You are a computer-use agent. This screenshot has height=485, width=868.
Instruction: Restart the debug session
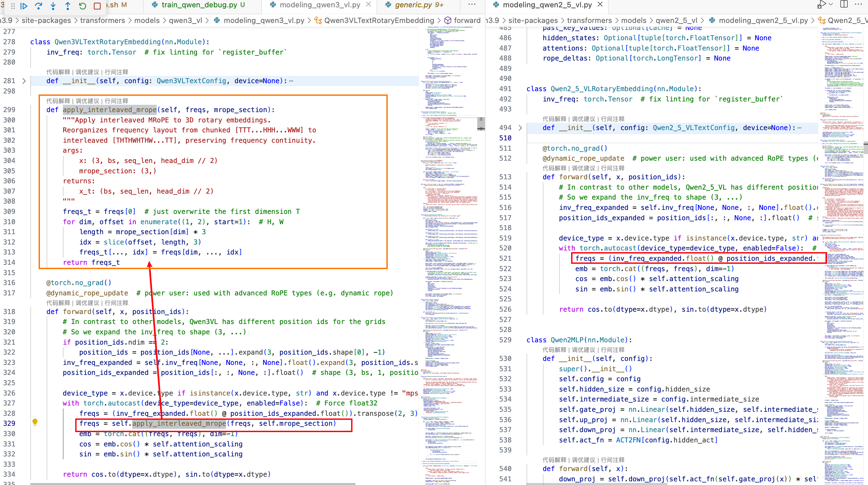83,6
